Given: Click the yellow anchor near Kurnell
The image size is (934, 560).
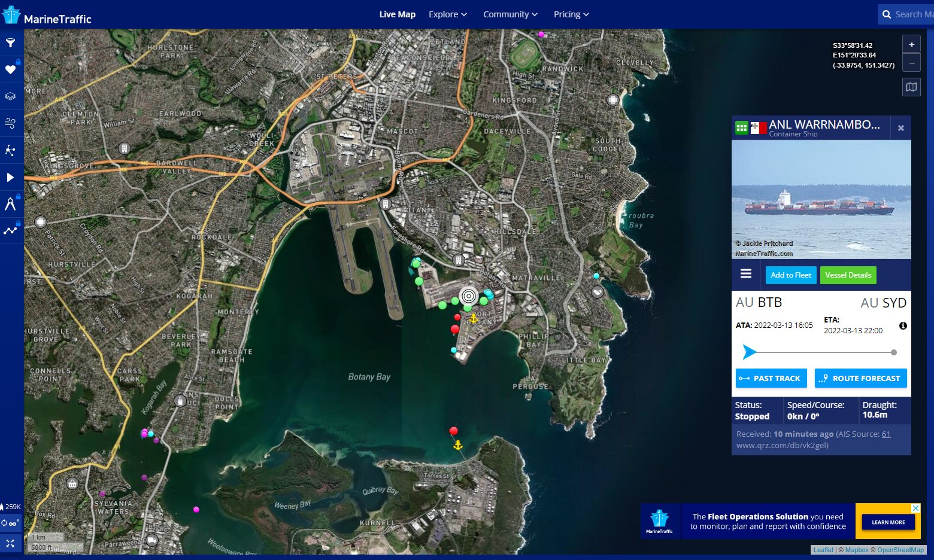Looking at the screenshot, I should click(458, 445).
